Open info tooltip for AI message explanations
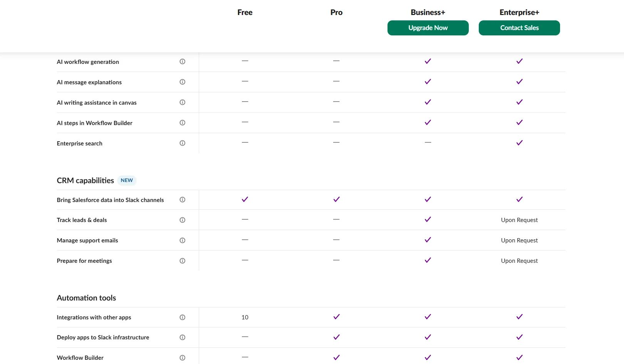The height and width of the screenshot is (364, 624). [183, 82]
